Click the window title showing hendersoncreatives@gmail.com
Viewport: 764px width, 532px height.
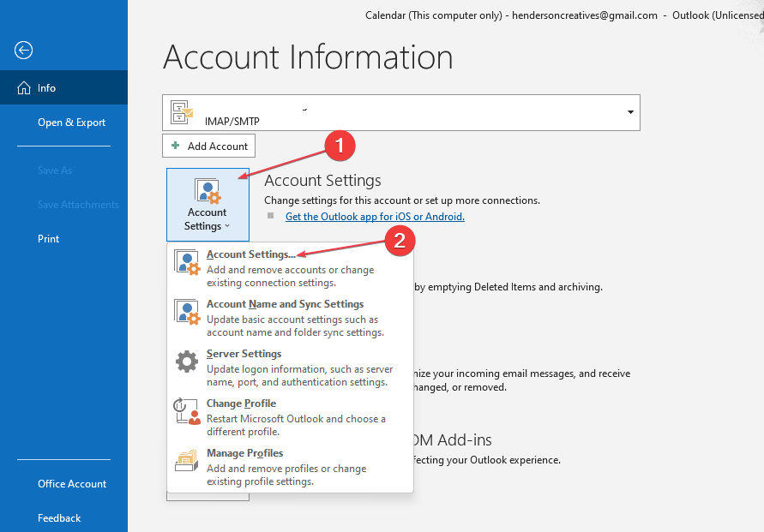pyautogui.click(x=564, y=15)
